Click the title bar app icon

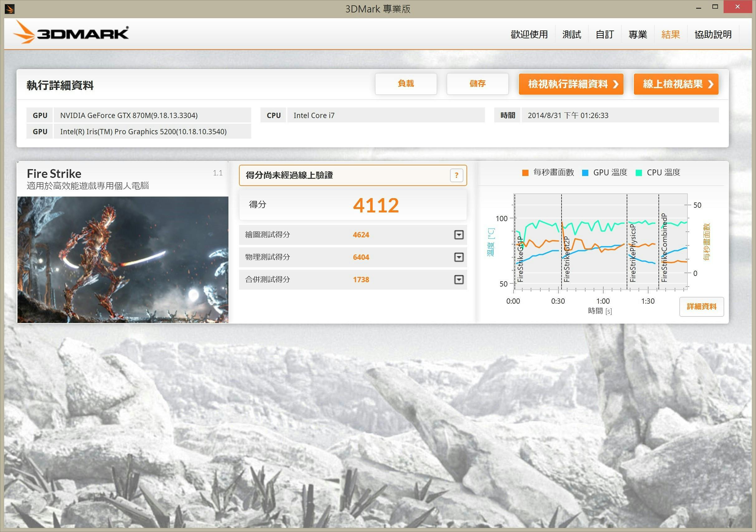tap(9, 9)
